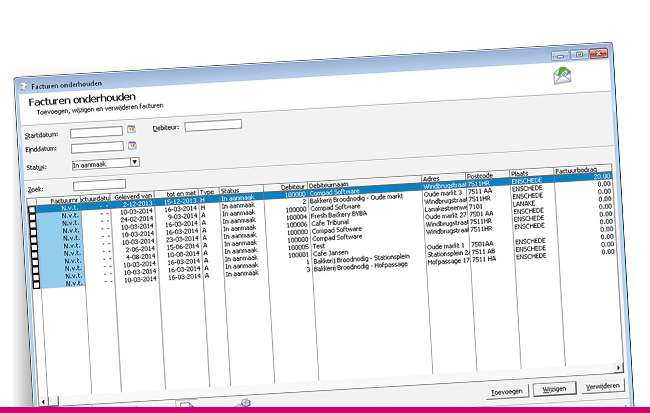650x413 pixels.
Task: Click the Wijzigen button
Action: coord(554,389)
